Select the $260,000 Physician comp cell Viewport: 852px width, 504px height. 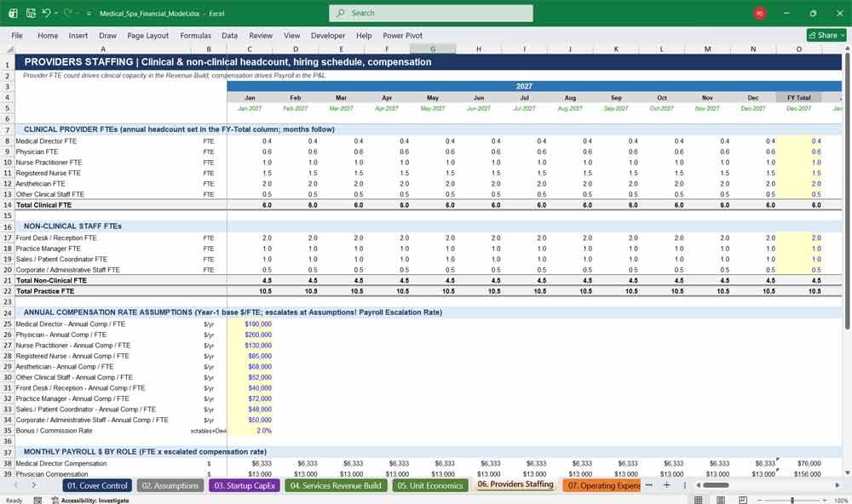point(250,335)
